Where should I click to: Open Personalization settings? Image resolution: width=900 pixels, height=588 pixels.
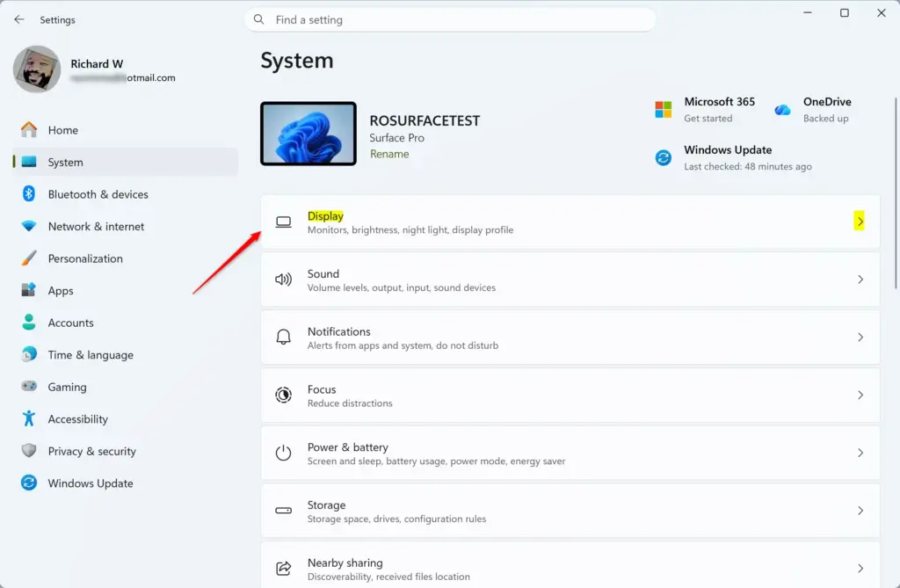point(125,258)
